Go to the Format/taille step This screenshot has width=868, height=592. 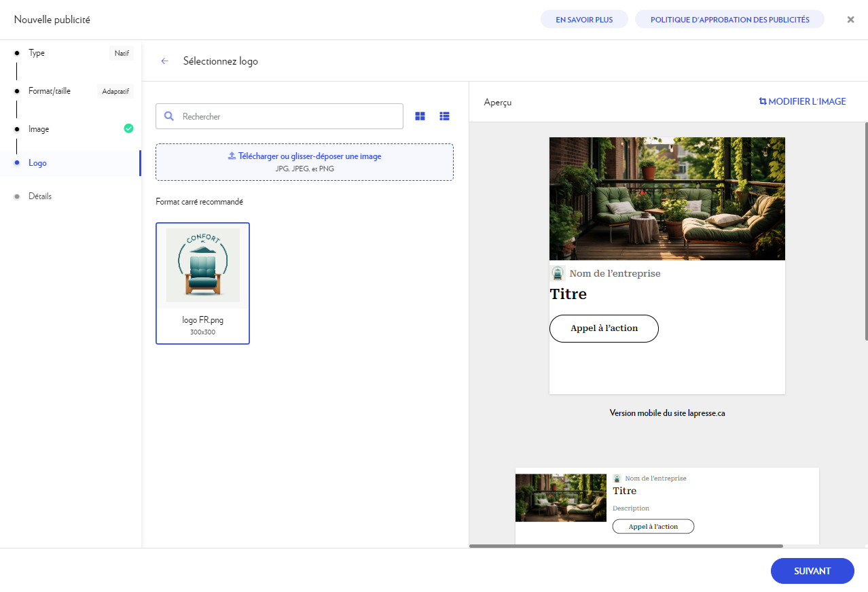click(49, 91)
